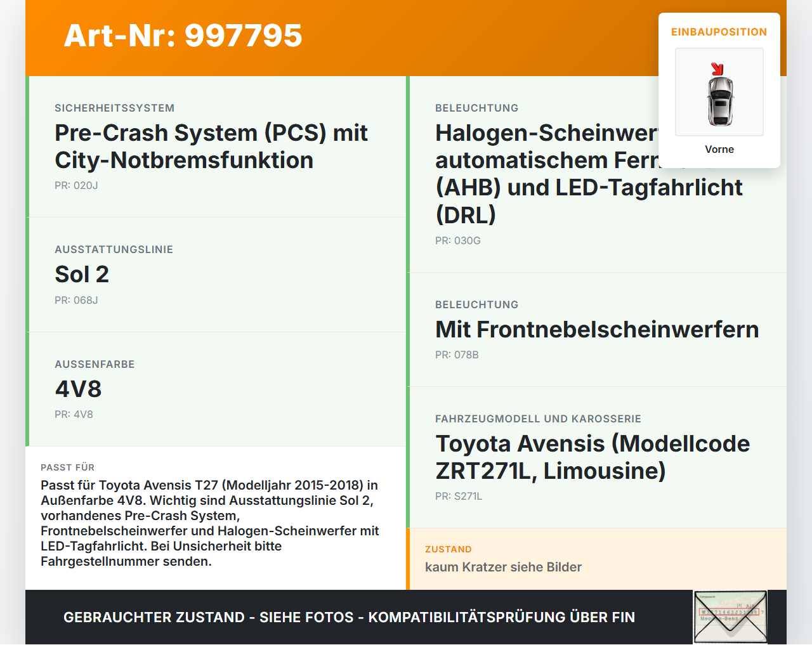Click the 'PR: 068J' code
This screenshot has width=812, height=645.
pos(76,300)
